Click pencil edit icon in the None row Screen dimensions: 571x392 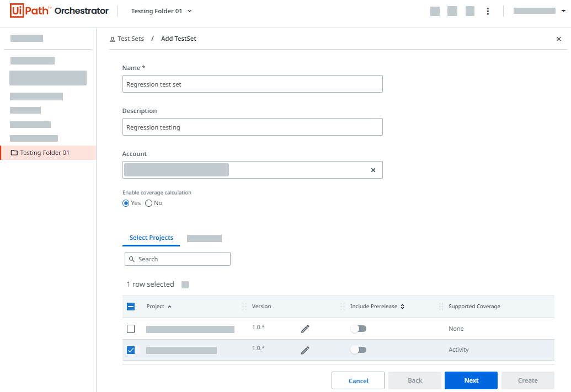point(305,329)
